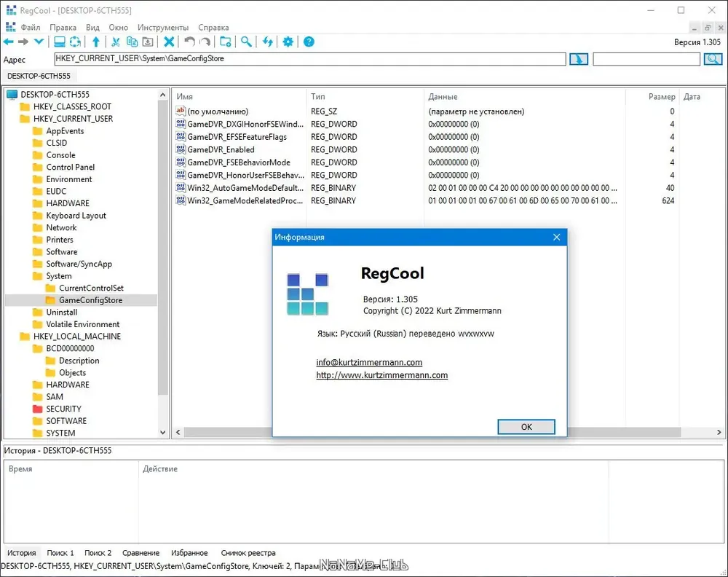The height and width of the screenshot is (577, 728).
Task: Click the double-arrow compare icon in toolbar
Action: (x=267, y=42)
